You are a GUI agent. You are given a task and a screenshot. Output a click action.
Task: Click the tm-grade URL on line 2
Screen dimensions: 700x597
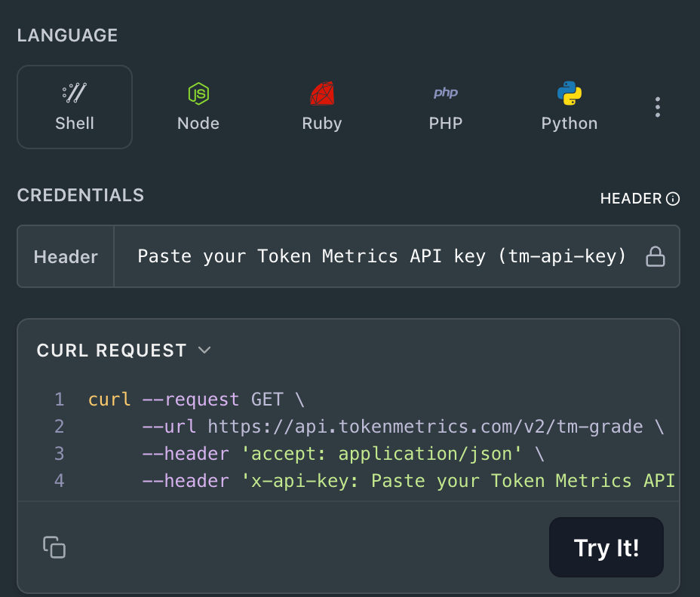point(425,427)
